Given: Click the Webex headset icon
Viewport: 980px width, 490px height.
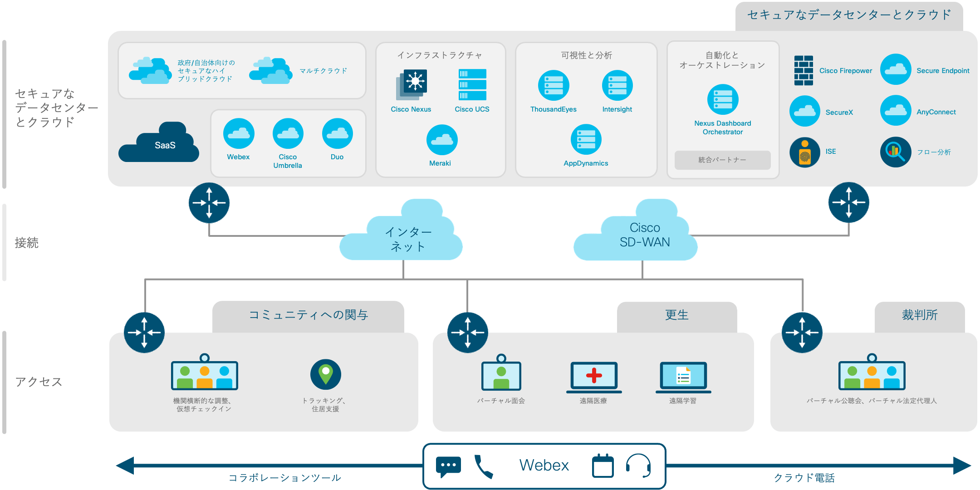Looking at the screenshot, I should coord(638,466).
